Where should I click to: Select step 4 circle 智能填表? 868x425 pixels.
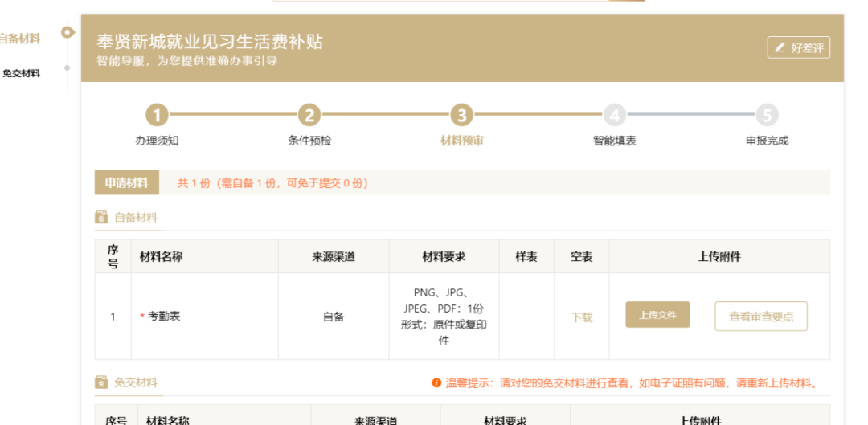pyautogui.click(x=615, y=116)
